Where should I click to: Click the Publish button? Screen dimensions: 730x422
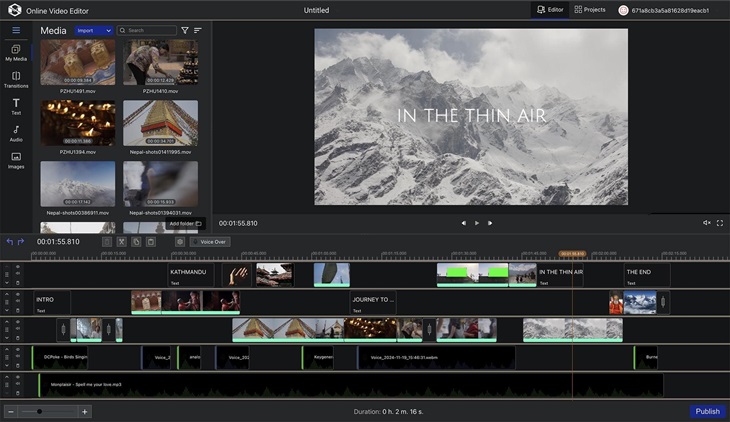[x=707, y=411]
